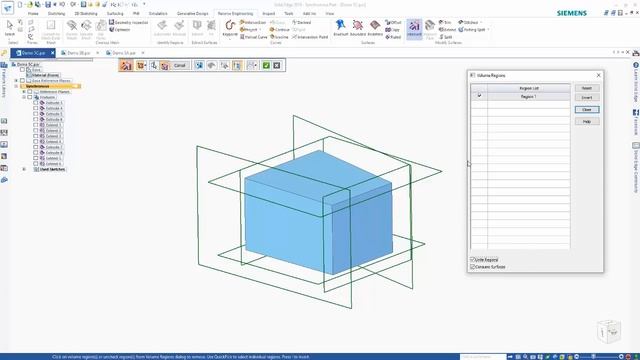Switch to the Demo 3B.par document tab

click(78, 53)
